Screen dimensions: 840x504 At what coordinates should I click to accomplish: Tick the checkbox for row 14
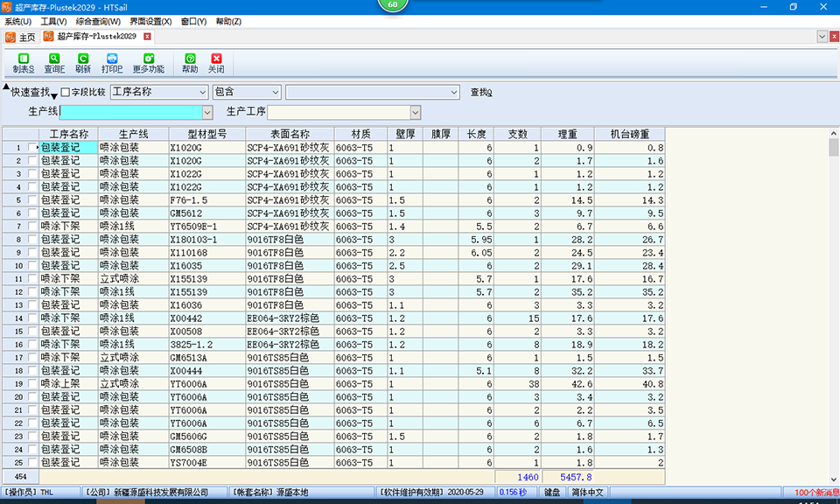click(x=32, y=318)
